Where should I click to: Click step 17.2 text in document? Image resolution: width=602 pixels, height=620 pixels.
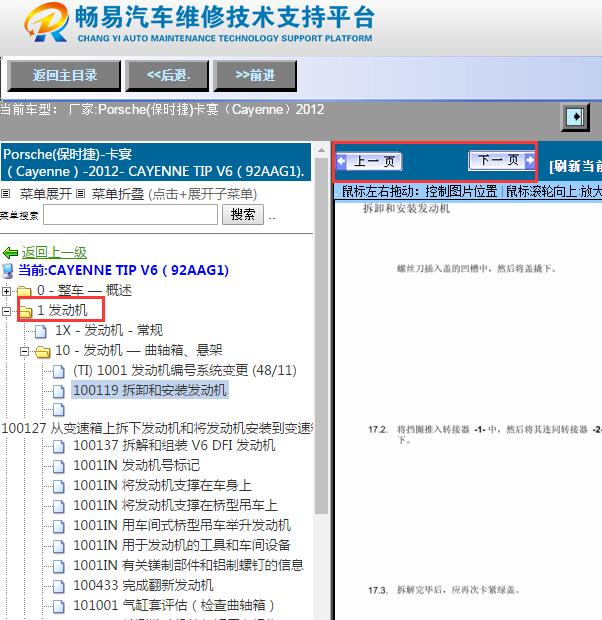tap(485, 434)
